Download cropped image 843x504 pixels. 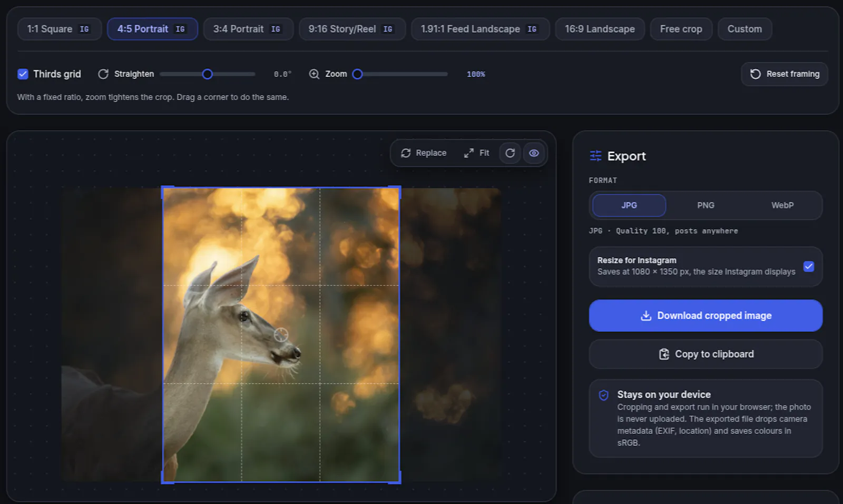pos(705,315)
